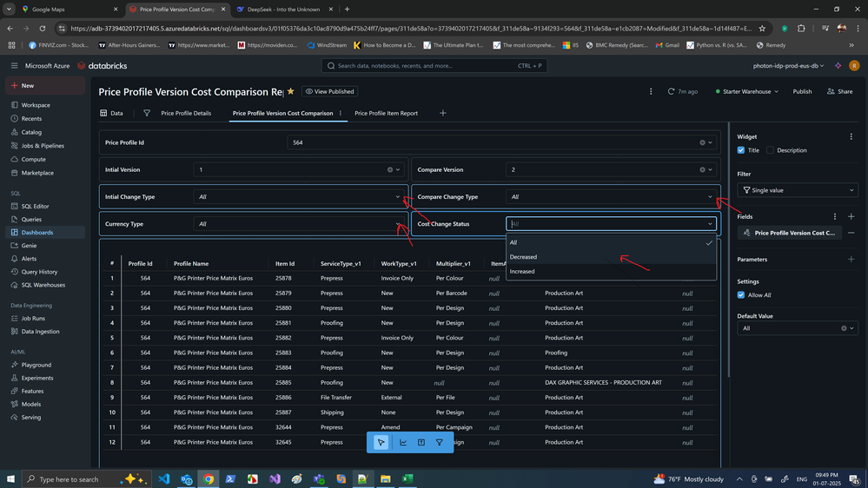
Task: Choose the add filter tool in floating toolbar
Action: click(440, 443)
